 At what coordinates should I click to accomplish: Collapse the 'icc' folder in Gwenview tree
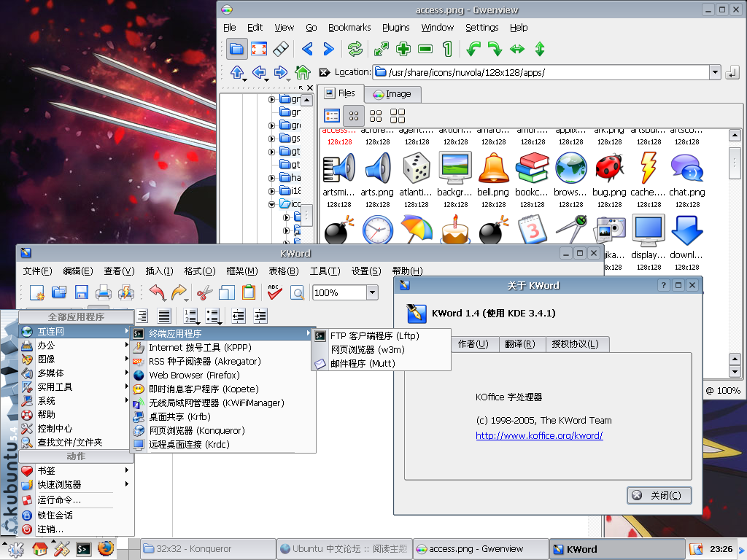click(271, 204)
